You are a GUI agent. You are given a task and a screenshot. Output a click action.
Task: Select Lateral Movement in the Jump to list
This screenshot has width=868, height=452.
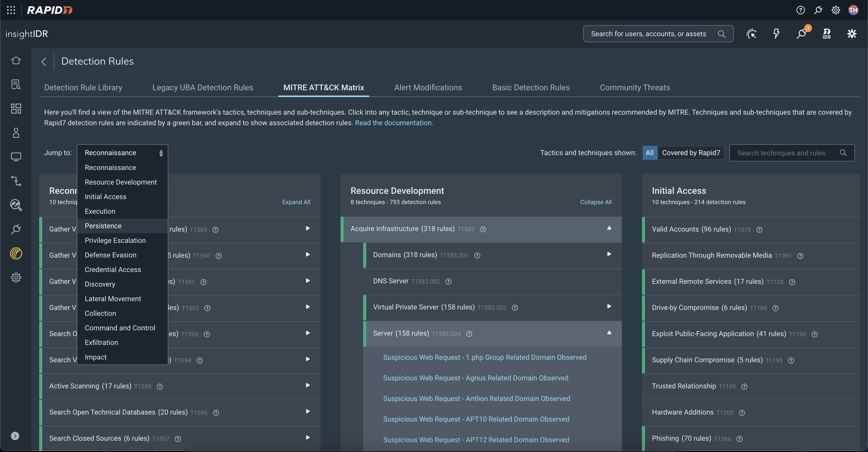pos(123,299)
